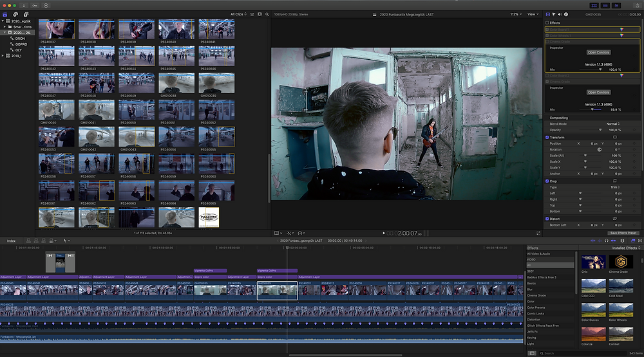644x357 pixels.
Task: Toggle the Effects checkbox in inspector
Action: (x=547, y=23)
